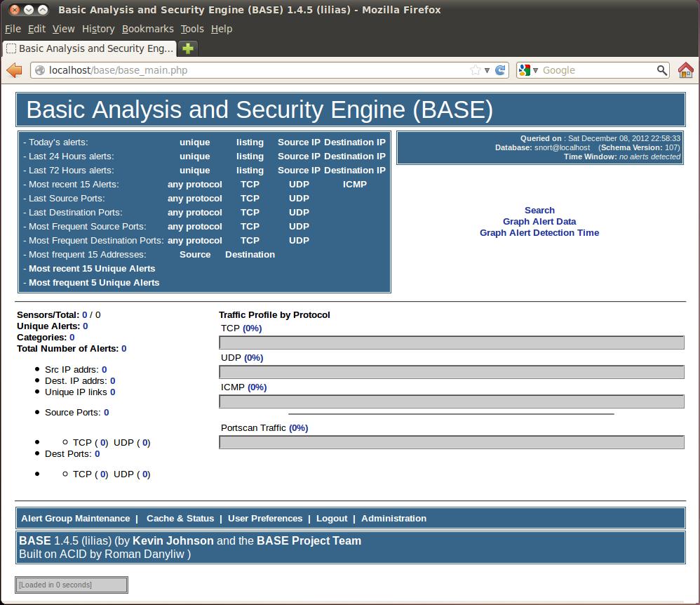
Task: View Most frequent 15 Addresses Source
Action: pyautogui.click(x=195, y=254)
